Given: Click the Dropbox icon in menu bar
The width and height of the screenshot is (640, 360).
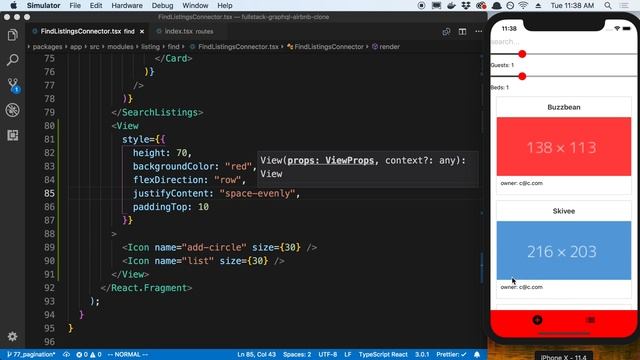Looking at the screenshot, I should click(466, 6).
